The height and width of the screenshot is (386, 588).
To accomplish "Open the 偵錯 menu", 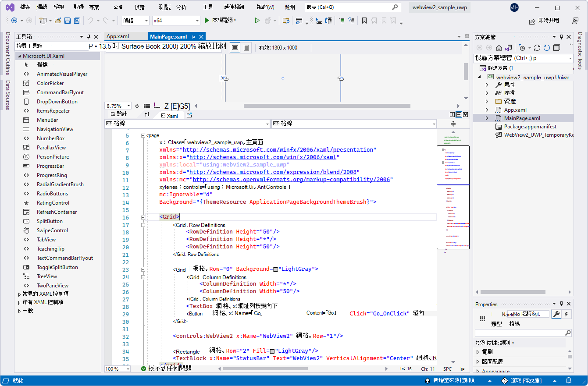I will (140, 6).
